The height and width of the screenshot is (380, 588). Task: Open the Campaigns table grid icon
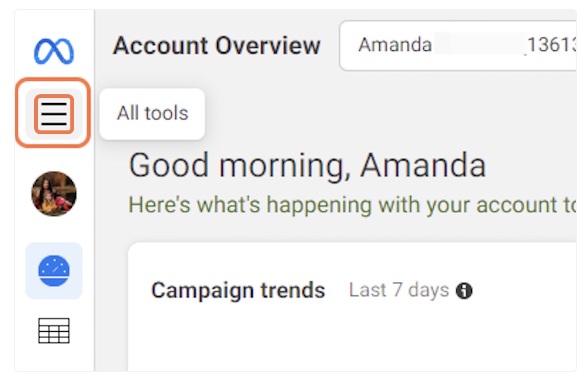[x=54, y=330]
